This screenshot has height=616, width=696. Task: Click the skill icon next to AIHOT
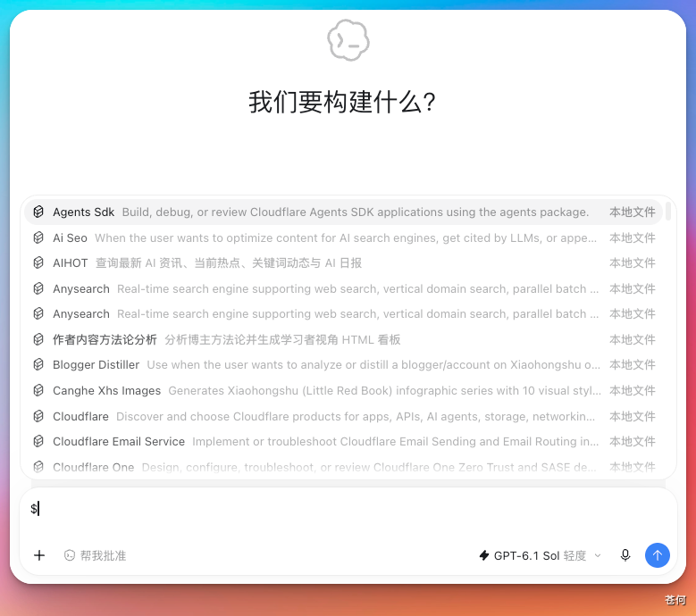[x=38, y=263]
